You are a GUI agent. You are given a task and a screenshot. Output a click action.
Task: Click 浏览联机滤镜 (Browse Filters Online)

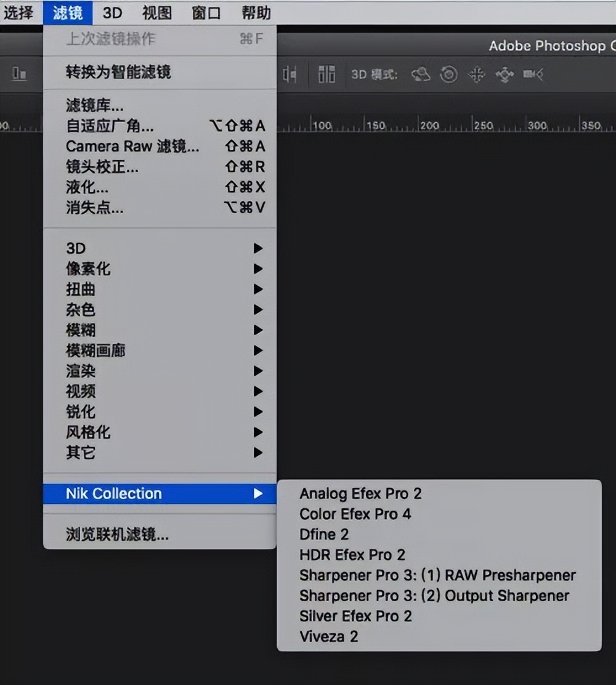coord(117,535)
